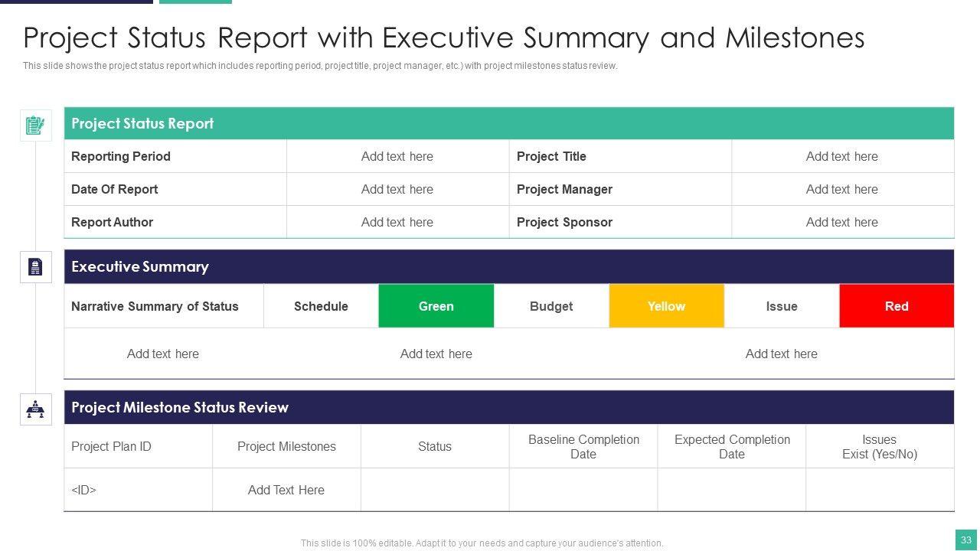
Task: Select the Green schedule status cell
Action: (x=436, y=306)
